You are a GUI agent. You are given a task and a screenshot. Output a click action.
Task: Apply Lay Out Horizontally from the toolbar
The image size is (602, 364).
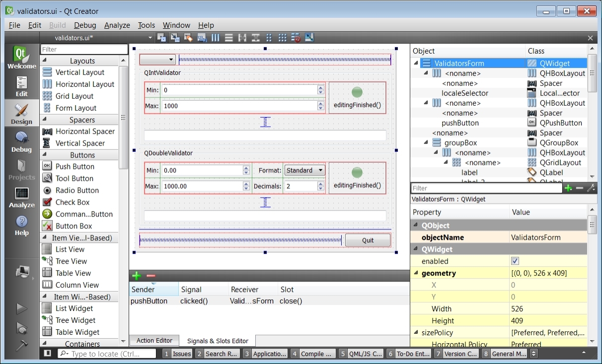click(216, 38)
